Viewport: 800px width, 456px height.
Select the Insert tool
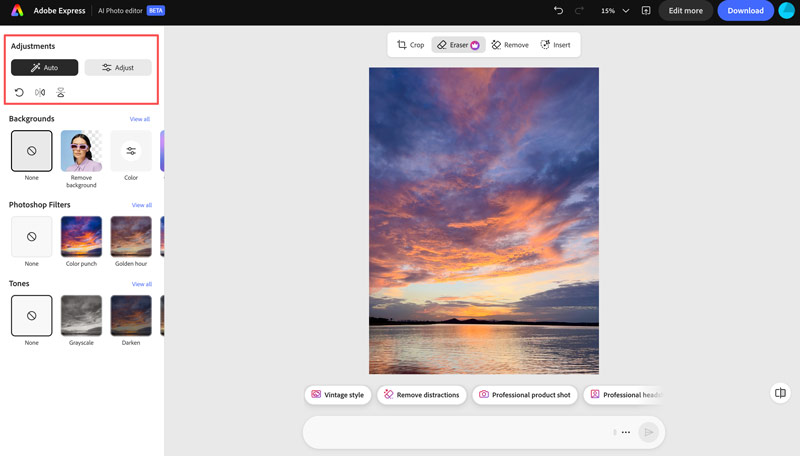555,45
